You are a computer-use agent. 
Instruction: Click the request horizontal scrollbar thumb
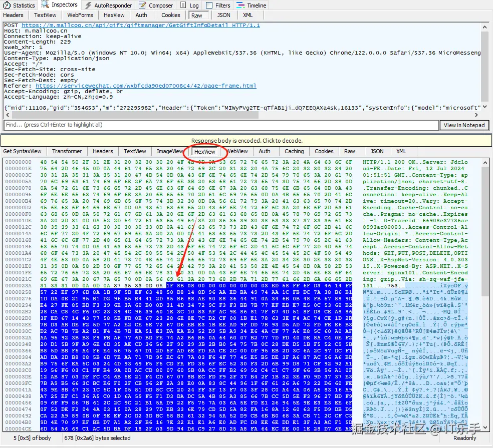(135, 115)
